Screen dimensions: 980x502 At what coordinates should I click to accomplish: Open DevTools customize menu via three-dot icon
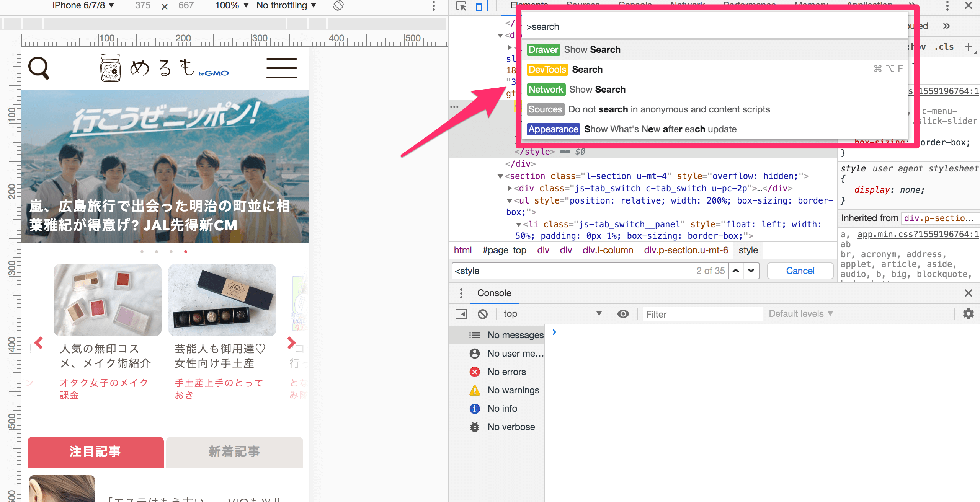point(947,6)
